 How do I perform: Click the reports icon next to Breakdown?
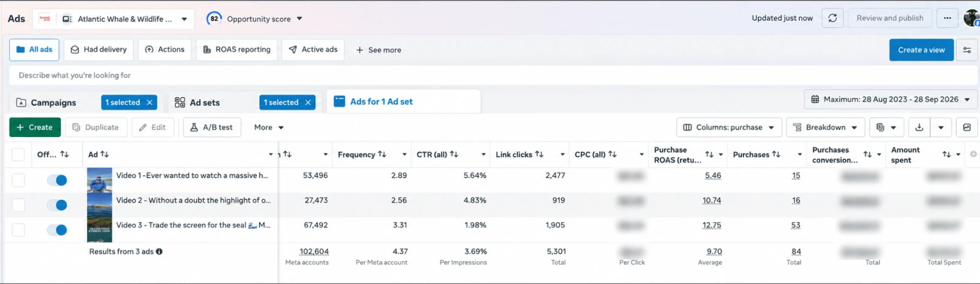[x=886, y=127]
